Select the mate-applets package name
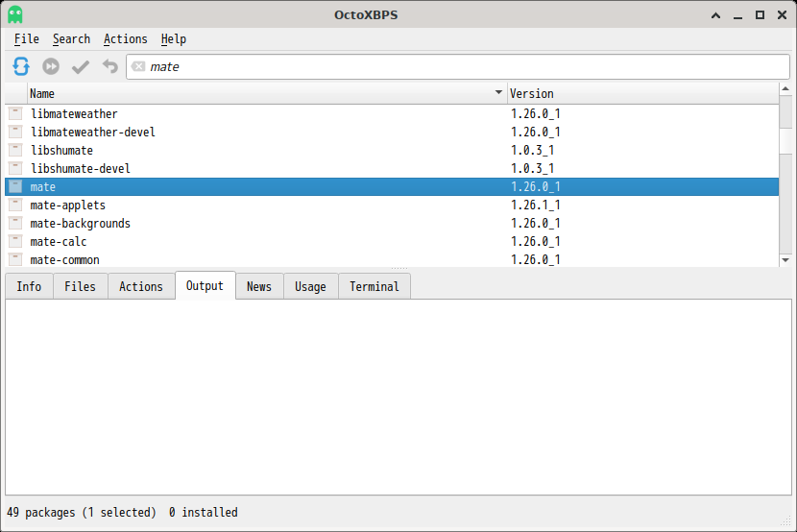The height and width of the screenshot is (532, 797). pyautogui.click(x=67, y=206)
